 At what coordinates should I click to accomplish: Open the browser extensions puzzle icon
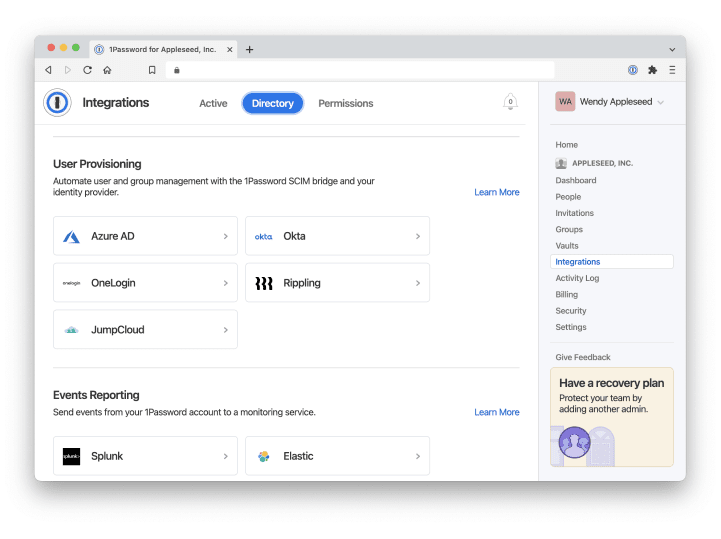(x=652, y=70)
